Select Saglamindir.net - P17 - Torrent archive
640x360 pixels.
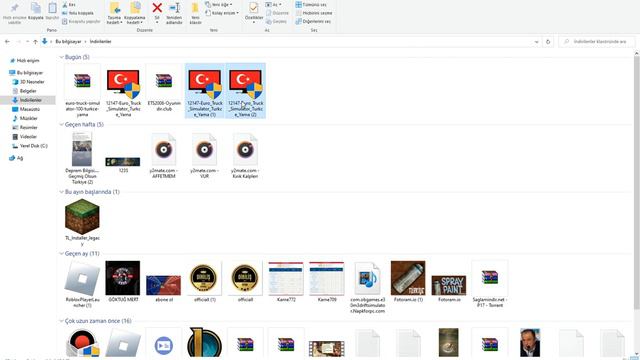pyautogui.click(x=490, y=284)
